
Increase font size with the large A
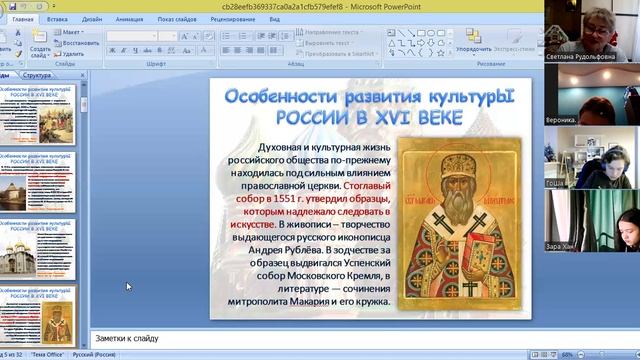tap(184, 36)
